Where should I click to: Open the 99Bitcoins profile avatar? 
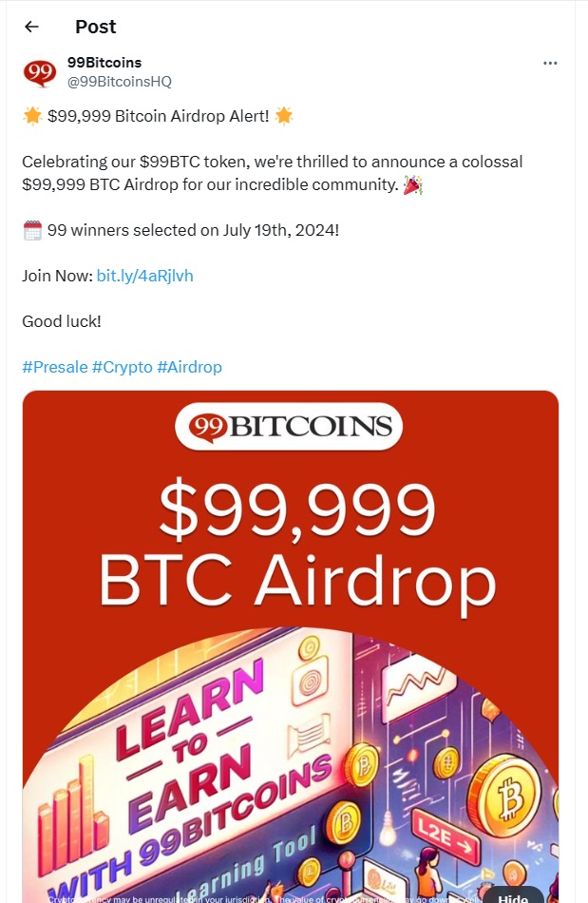click(40, 73)
